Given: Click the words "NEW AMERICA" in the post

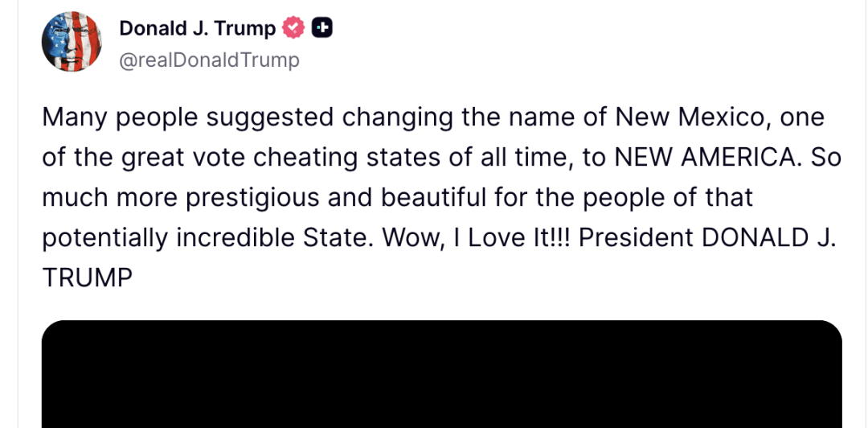Looking at the screenshot, I should (x=708, y=158).
